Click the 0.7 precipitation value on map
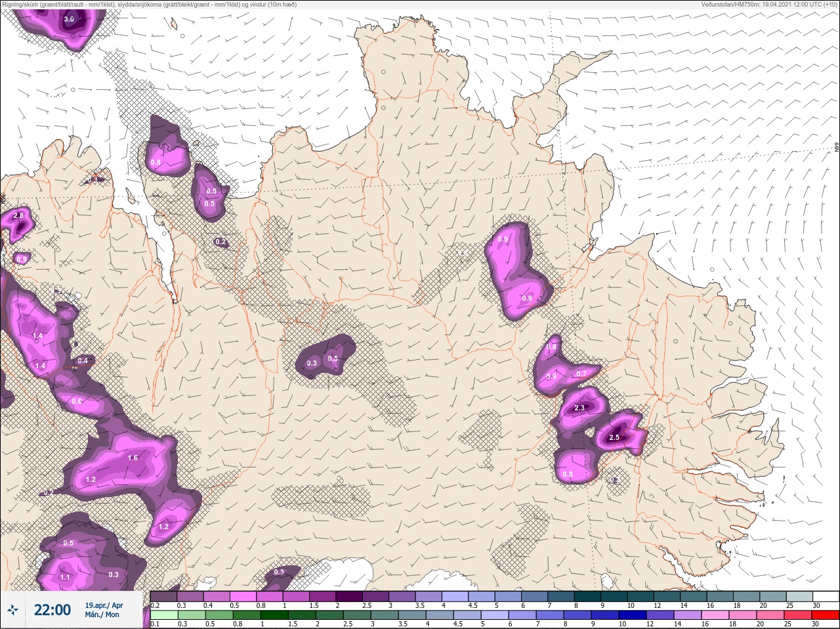The width and height of the screenshot is (840, 629). click(581, 374)
